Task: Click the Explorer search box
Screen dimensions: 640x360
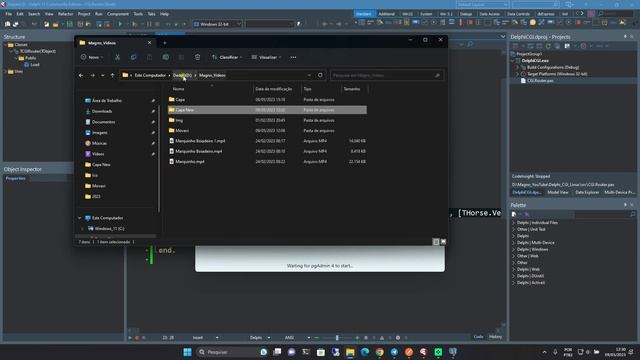Action: (386, 75)
